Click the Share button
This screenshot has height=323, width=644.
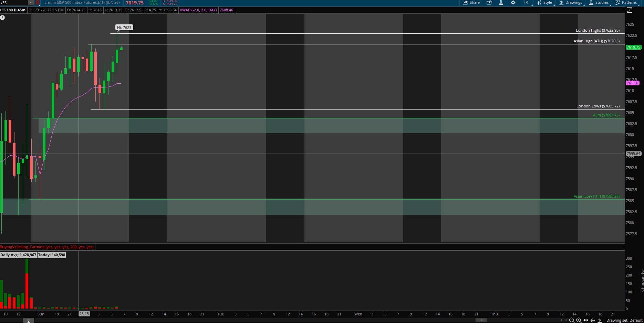pos(471,2)
